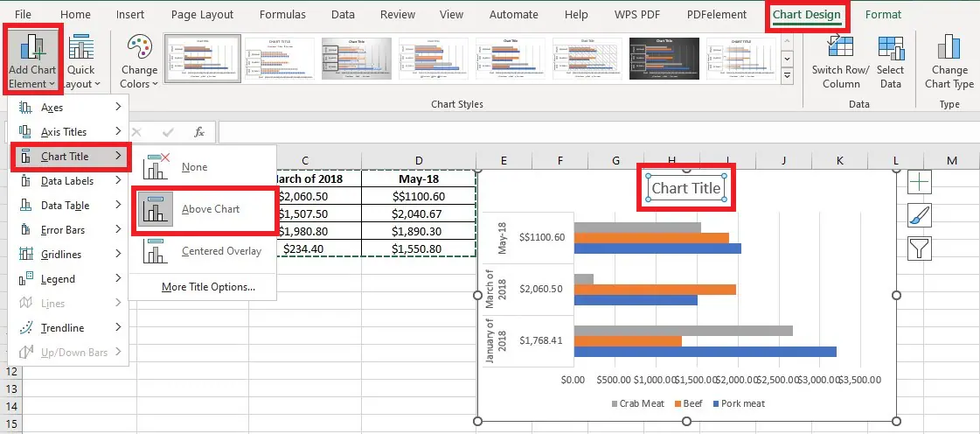Select the Chart Design tab

click(806, 15)
